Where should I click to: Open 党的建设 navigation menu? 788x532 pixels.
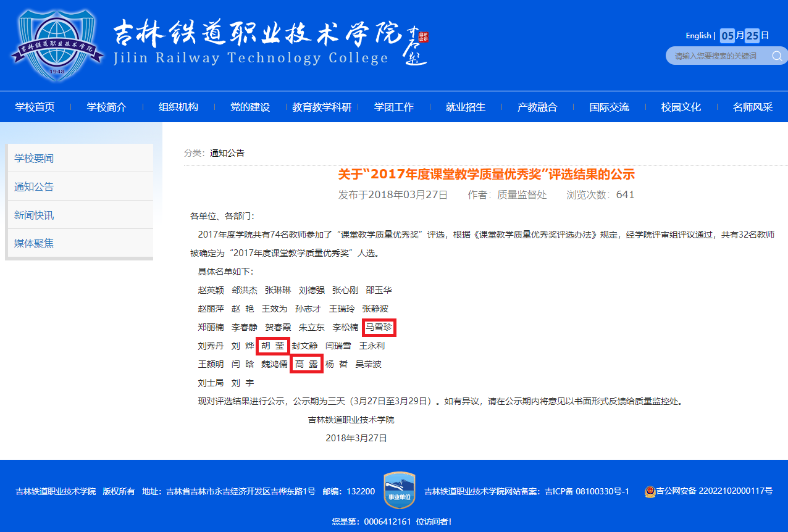[x=250, y=107]
